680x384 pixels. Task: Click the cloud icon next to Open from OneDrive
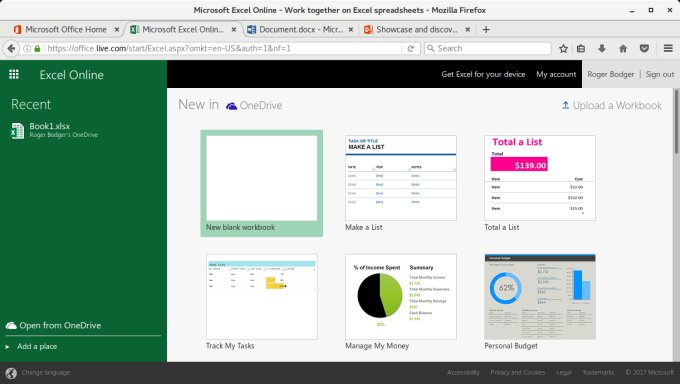11,325
